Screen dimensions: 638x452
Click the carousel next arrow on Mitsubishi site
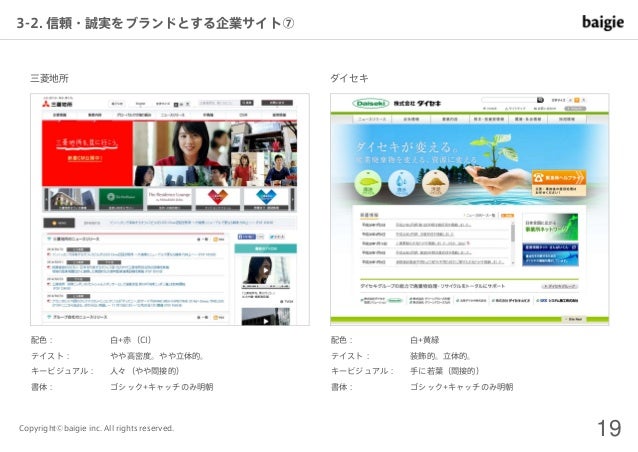[x=292, y=199]
